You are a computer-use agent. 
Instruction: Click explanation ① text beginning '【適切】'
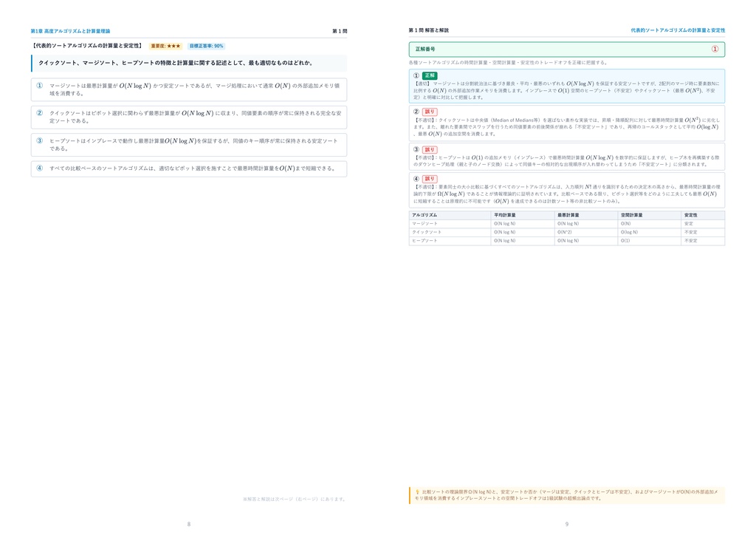pyautogui.click(x=566, y=90)
